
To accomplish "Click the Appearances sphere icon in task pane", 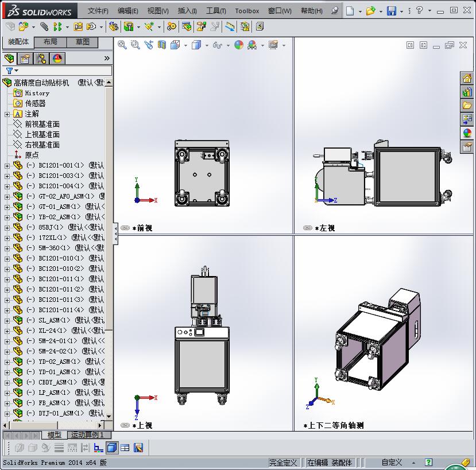I will tap(467, 133).
